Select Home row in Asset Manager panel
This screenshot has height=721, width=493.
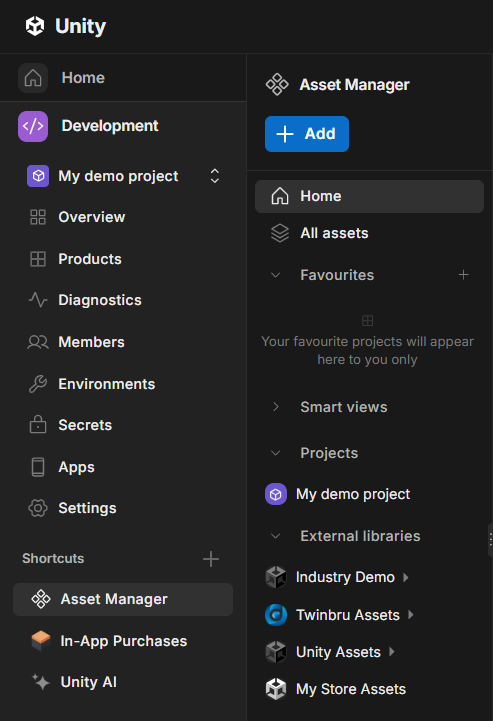click(369, 196)
